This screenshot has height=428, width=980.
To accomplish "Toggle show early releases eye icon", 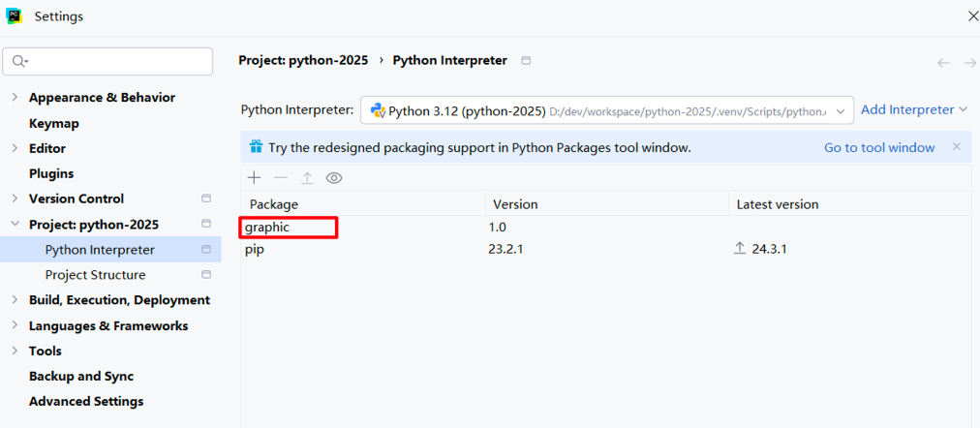I will click(334, 178).
